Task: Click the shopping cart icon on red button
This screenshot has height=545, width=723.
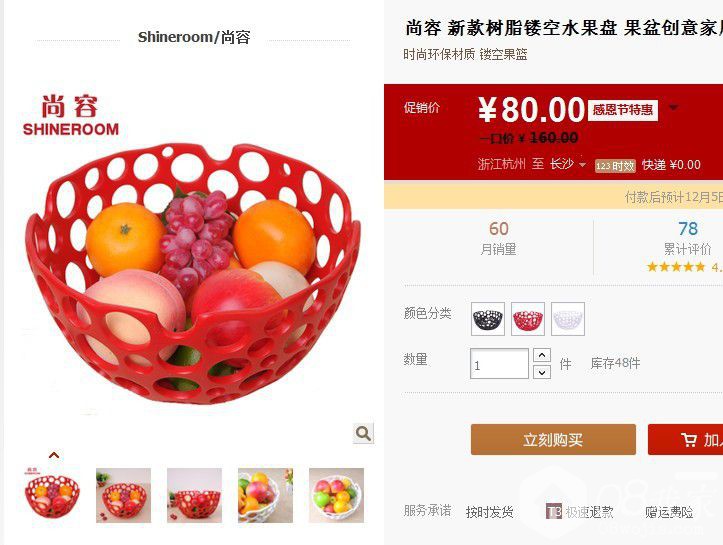Action: [x=689, y=439]
